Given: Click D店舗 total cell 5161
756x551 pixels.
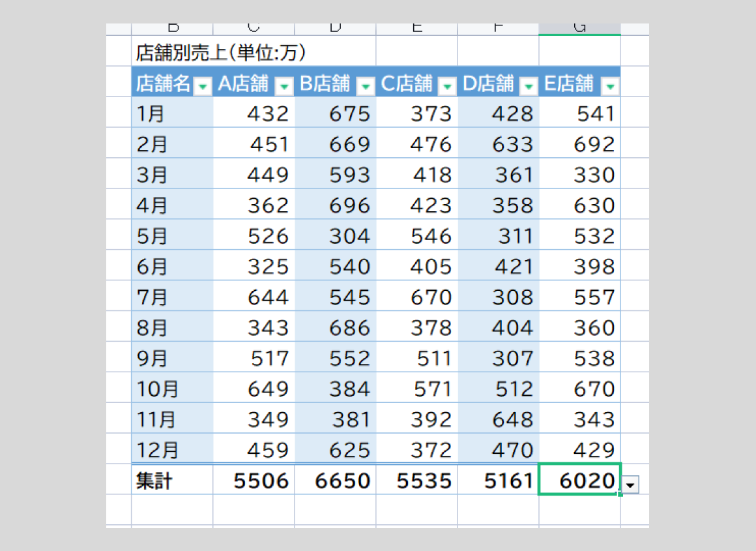Looking at the screenshot, I should tap(498, 479).
